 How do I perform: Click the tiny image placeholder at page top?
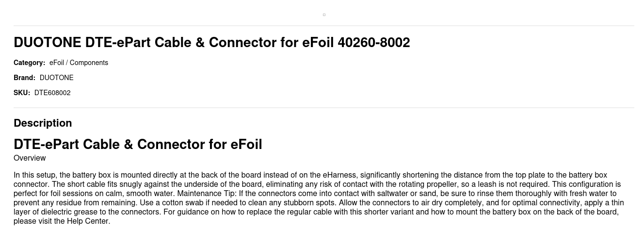click(x=324, y=15)
